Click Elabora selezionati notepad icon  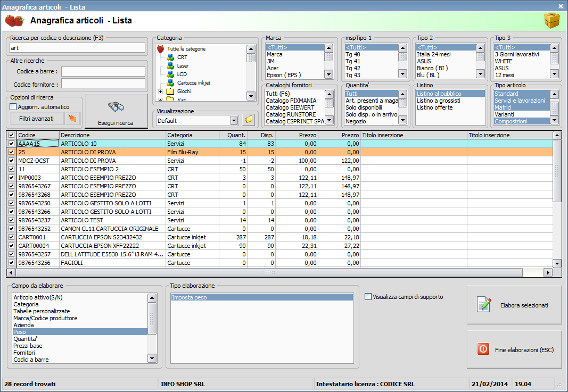coord(484,305)
